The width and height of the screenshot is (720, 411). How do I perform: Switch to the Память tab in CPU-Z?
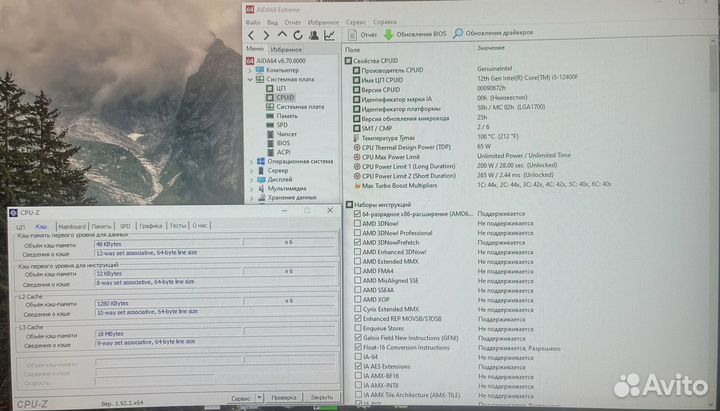101,226
